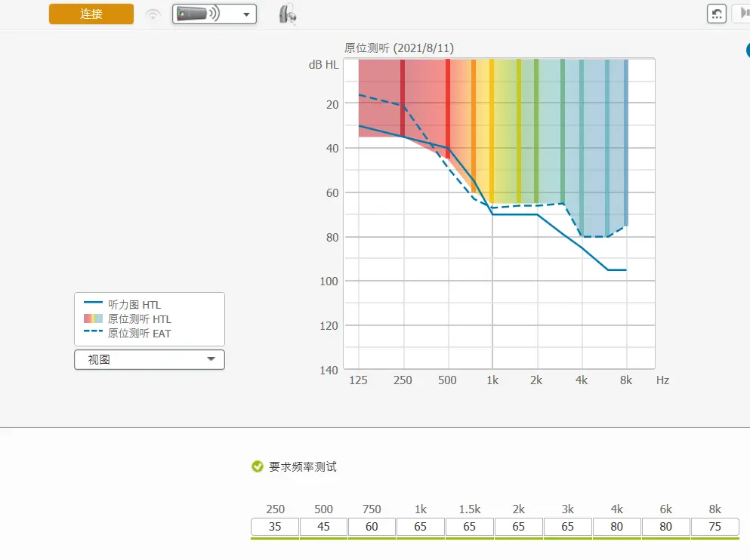This screenshot has width=750, height=560.
Task: Click the orange 连接 connect button
Action: pos(91,14)
